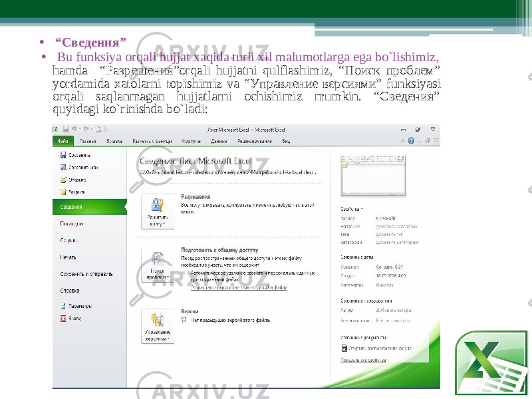This screenshot has width=532, height=399.
Task: Switch to the Главная tab
Action: tap(88, 141)
